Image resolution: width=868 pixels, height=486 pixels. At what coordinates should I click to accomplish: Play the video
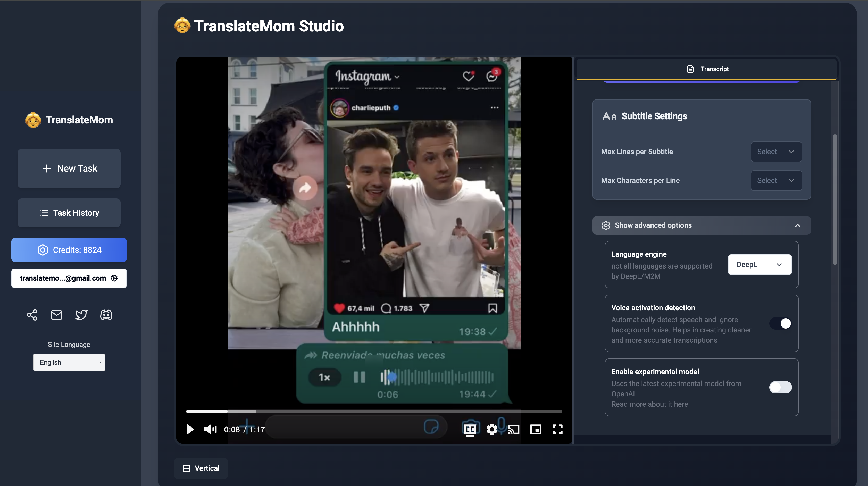(x=190, y=429)
